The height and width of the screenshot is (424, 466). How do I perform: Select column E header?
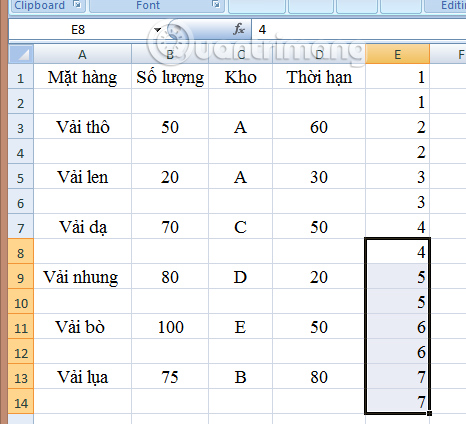point(398,54)
